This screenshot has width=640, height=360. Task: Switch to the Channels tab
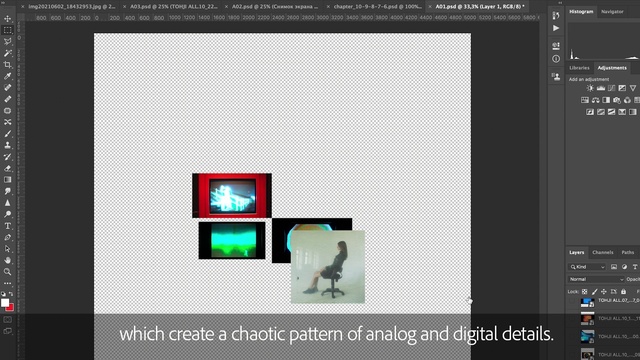click(602, 252)
